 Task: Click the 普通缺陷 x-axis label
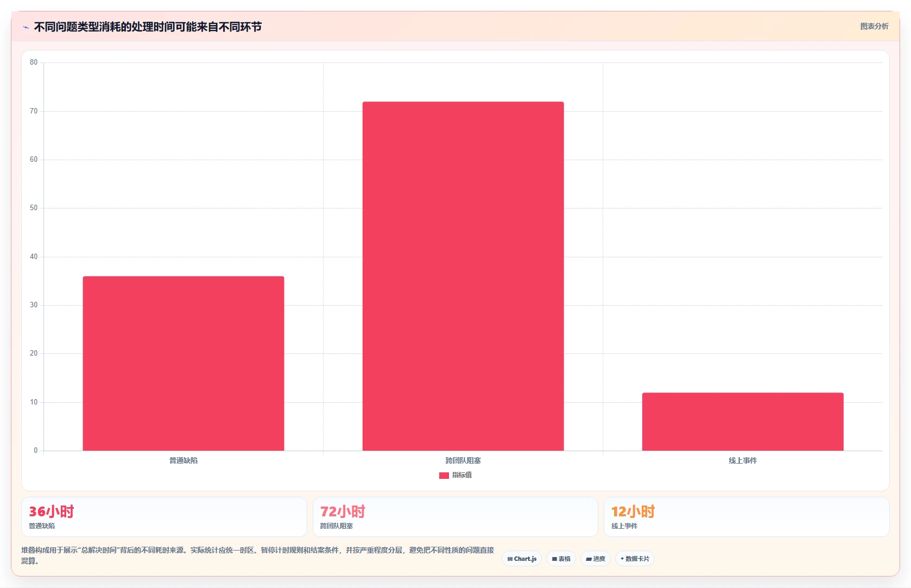184,460
